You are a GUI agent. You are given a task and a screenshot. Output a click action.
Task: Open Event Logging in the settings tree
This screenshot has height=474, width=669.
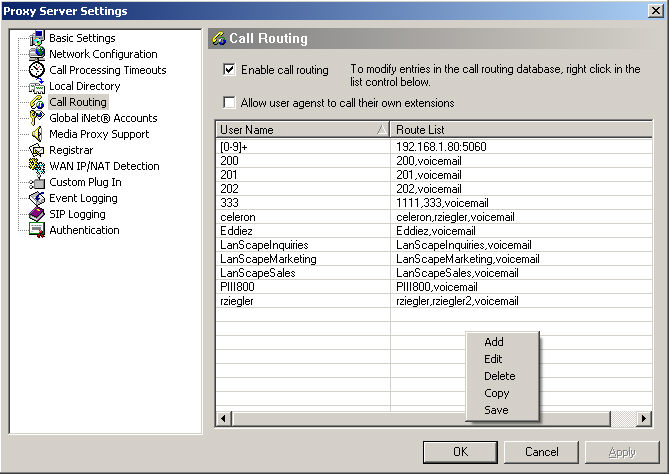83,198
